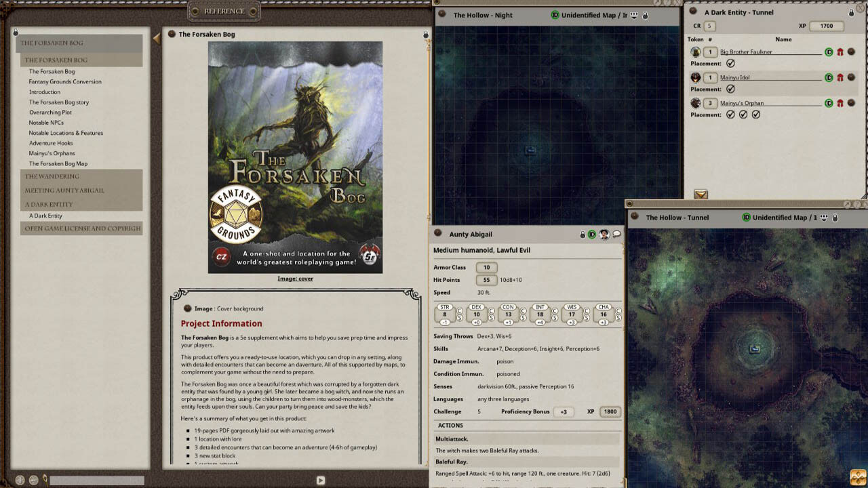The image size is (868, 488).
Task: Click the lock icon on Aunty Abigail's sheet
Action: click(x=582, y=234)
